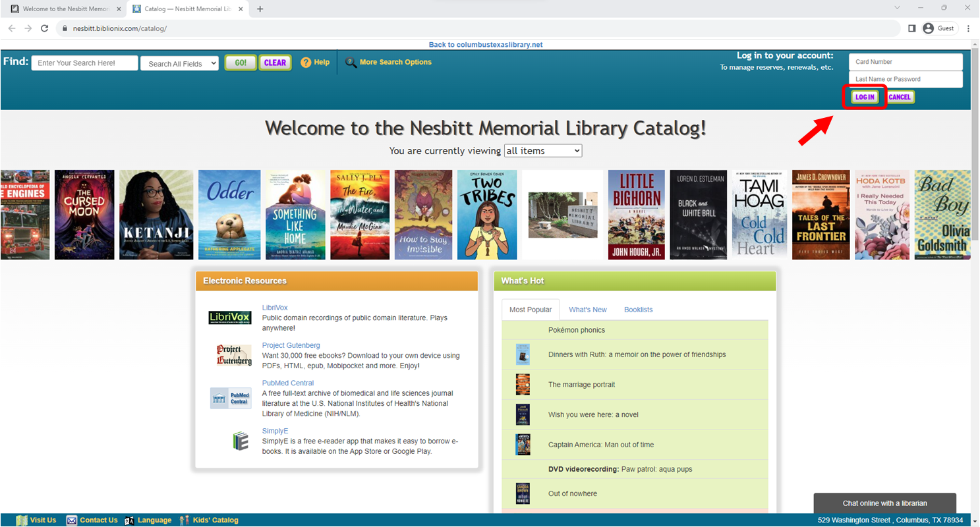
Task: Click the SimplyE app icon
Action: (x=241, y=441)
